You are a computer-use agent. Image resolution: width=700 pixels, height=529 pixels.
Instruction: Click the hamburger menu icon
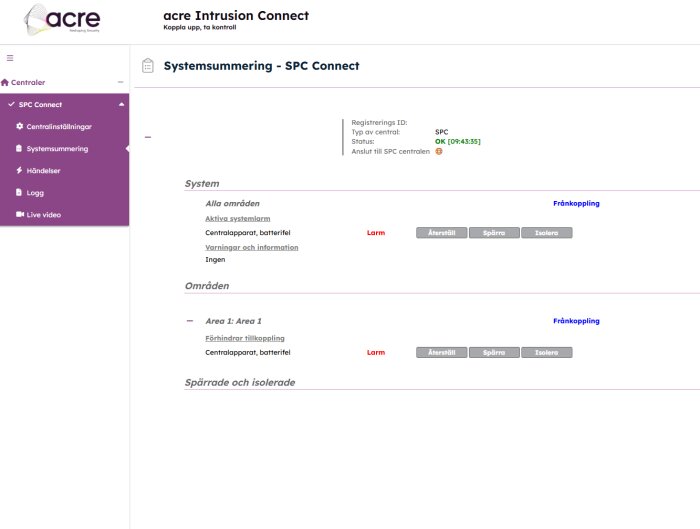pos(10,58)
